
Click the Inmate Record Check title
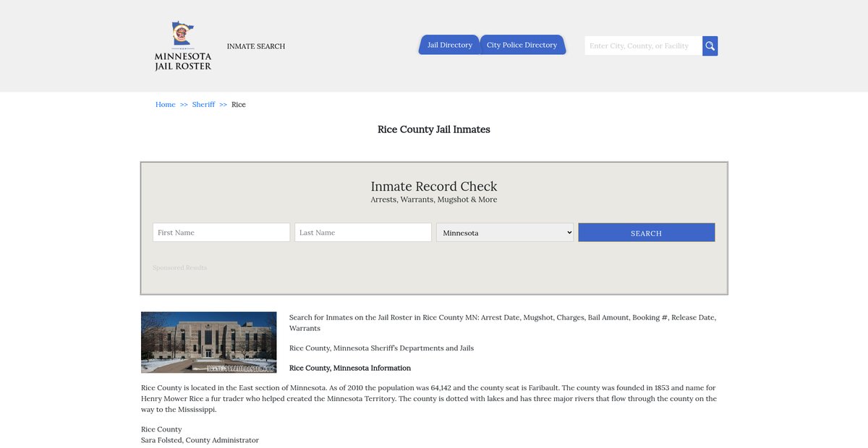tap(434, 186)
